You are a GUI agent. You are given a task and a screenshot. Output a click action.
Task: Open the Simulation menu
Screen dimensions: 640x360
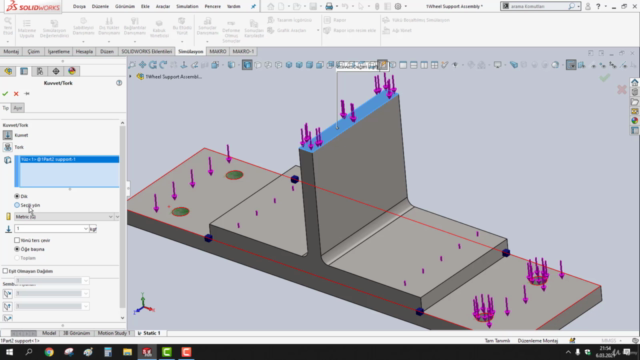click(x=187, y=7)
